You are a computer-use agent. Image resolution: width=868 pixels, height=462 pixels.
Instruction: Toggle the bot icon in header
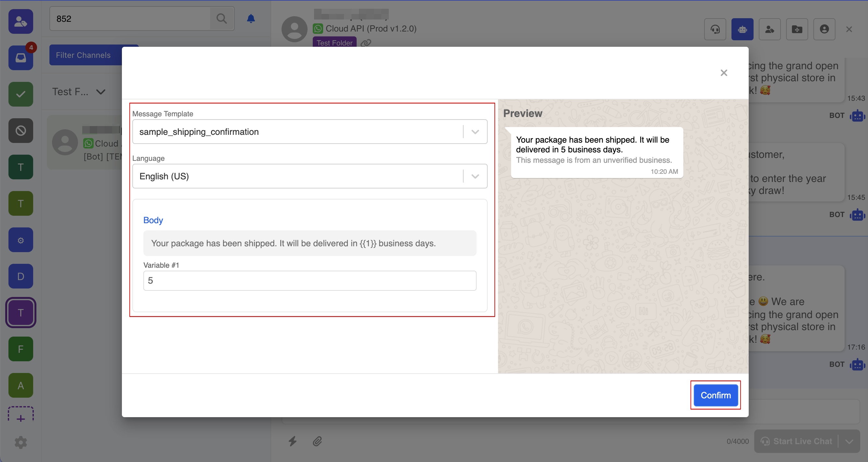(742, 29)
